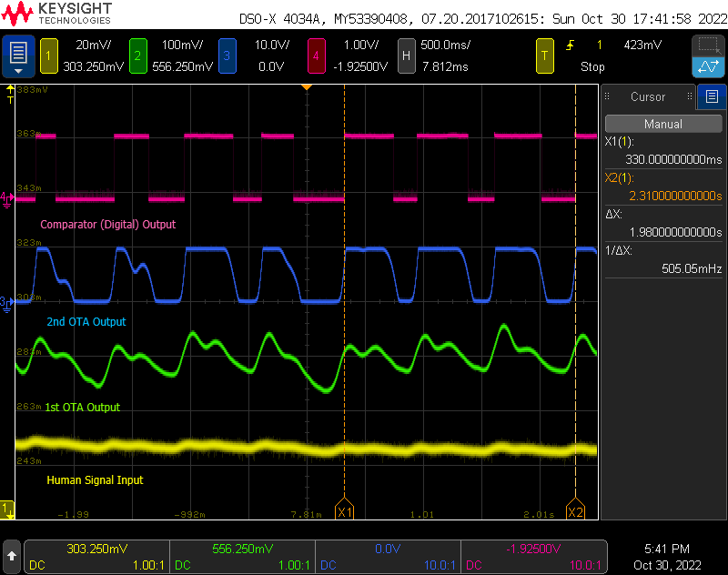Viewport: 728px width, 575px height.
Task: Expand the trigger T settings badge
Action: tap(544, 55)
